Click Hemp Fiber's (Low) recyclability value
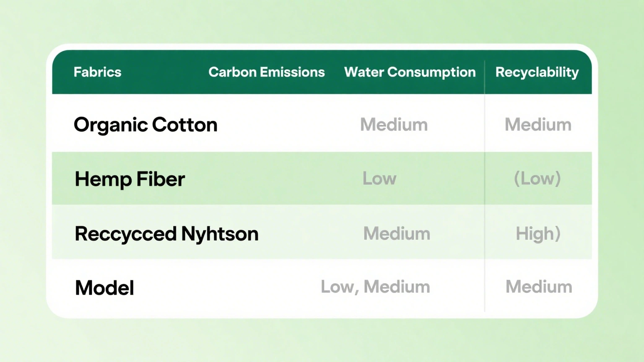The height and width of the screenshot is (362, 644). tap(537, 179)
